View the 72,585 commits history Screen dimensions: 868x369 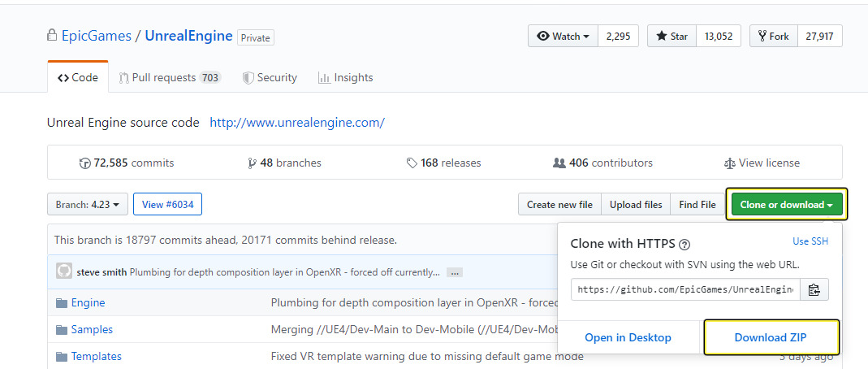point(127,163)
